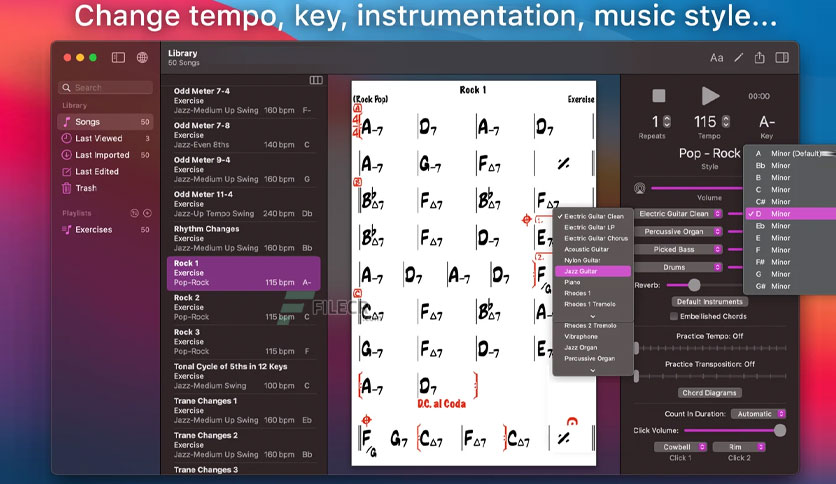The width and height of the screenshot is (836, 484).
Task: Start playback with the play button
Action: [x=710, y=96]
